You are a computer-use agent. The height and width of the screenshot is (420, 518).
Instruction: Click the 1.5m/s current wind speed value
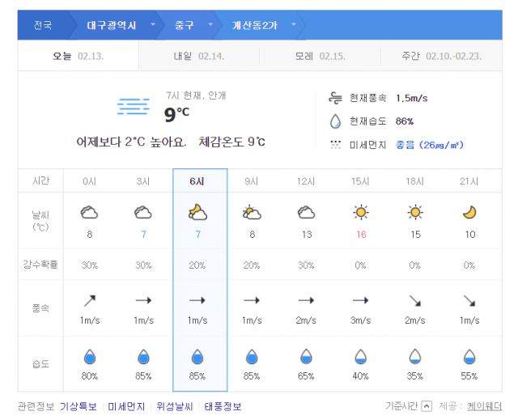412,98
